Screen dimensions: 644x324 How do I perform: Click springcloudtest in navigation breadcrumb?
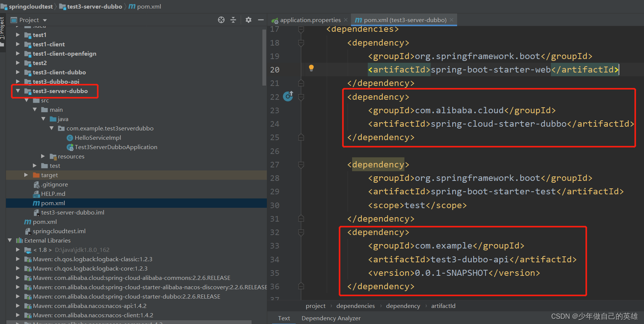point(31,6)
